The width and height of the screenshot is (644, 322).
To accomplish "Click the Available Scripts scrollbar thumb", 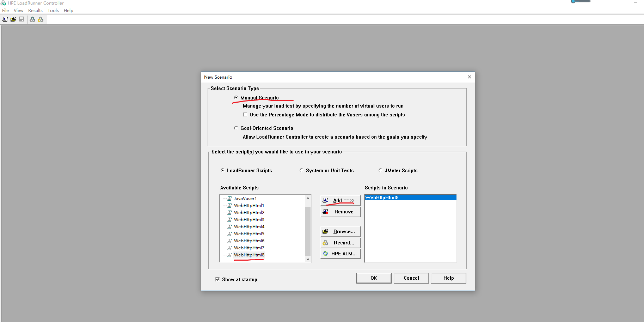I will (308, 231).
